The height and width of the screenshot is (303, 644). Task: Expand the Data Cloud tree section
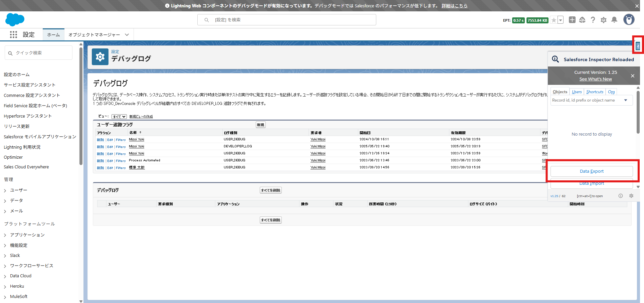coord(5,276)
